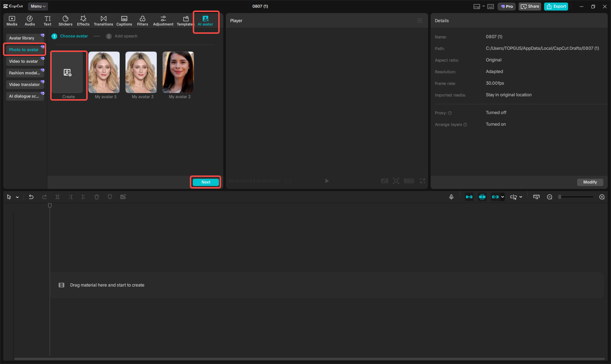Zoom in the timeline

coord(602,197)
